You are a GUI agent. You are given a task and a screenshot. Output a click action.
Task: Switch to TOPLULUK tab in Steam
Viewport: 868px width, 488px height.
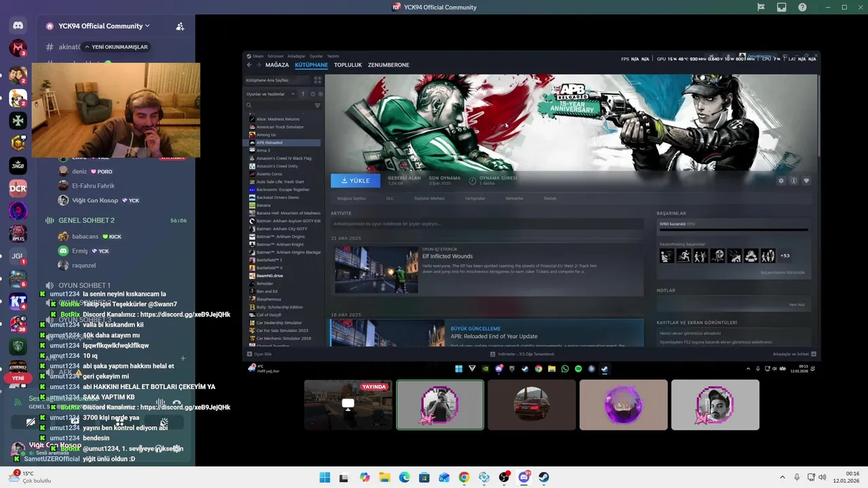348,65
